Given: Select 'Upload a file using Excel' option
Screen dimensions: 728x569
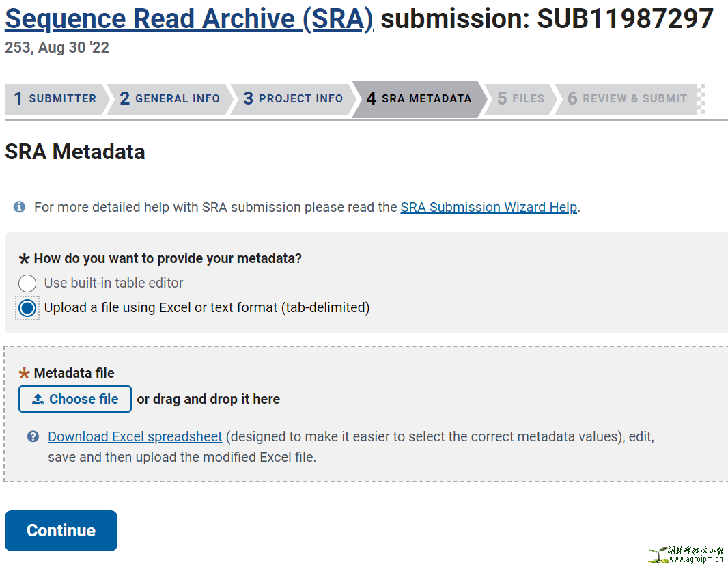Looking at the screenshot, I should [27, 308].
